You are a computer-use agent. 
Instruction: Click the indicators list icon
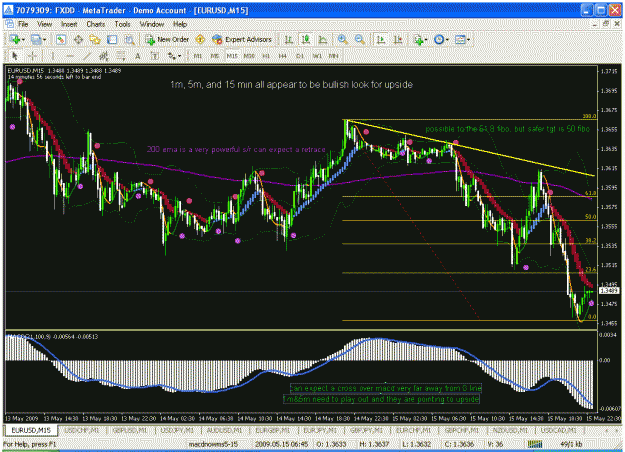tap(418, 39)
